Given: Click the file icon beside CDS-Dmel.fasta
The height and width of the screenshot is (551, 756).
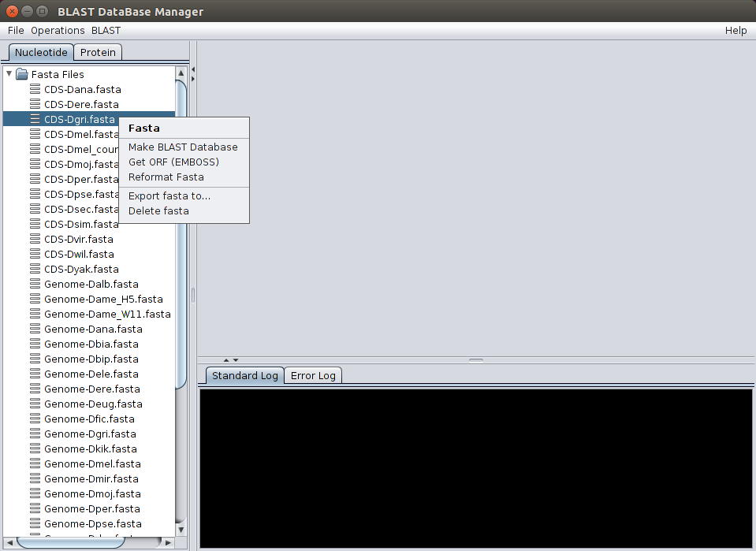Looking at the screenshot, I should coord(35,134).
